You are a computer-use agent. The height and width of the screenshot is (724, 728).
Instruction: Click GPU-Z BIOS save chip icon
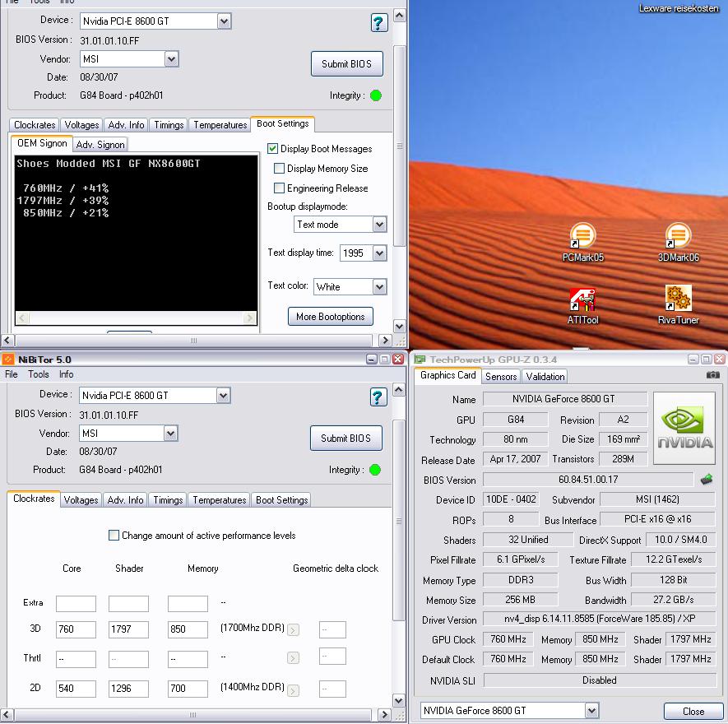(x=706, y=480)
